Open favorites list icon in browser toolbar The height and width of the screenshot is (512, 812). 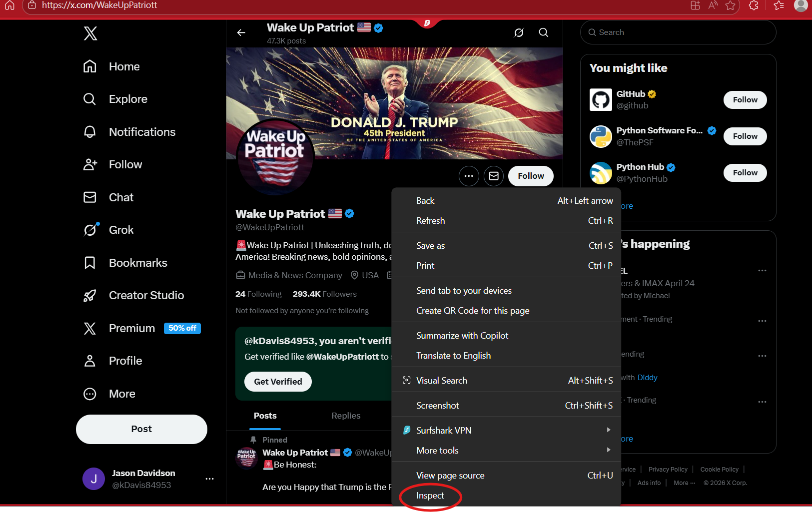click(x=779, y=5)
